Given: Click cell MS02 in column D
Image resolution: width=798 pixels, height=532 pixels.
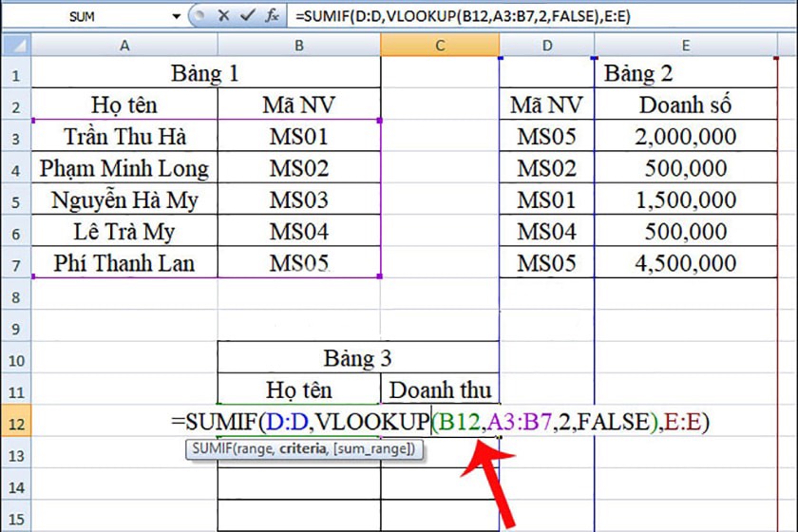Looking at the screenshot, I should click(547, 167).
